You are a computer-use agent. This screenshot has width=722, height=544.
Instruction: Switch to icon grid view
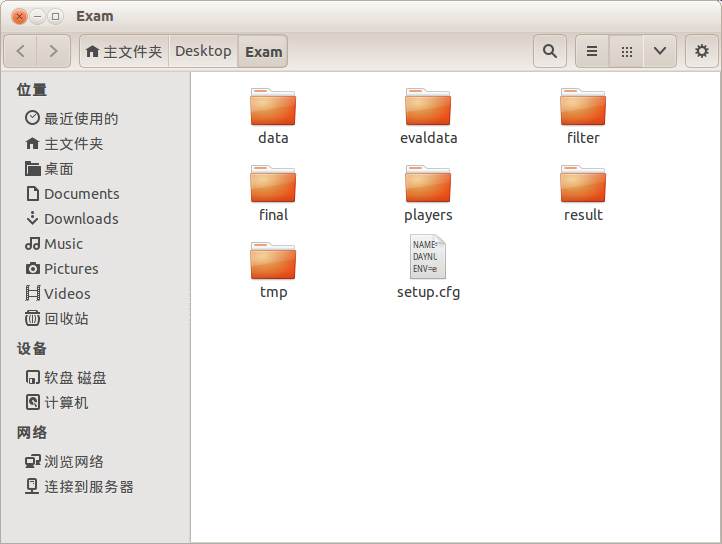(626, 51)
